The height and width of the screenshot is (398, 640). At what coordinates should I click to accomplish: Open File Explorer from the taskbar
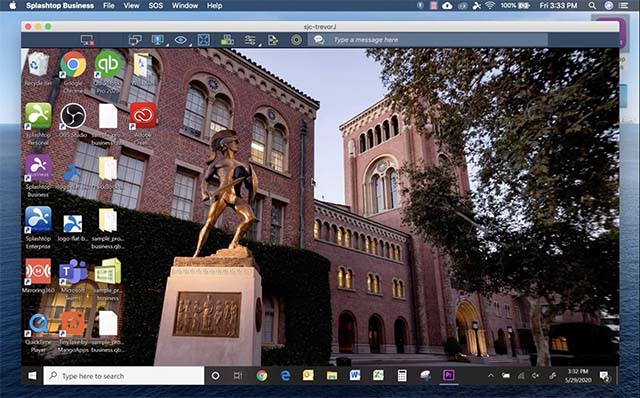click(x=331, y=376)
